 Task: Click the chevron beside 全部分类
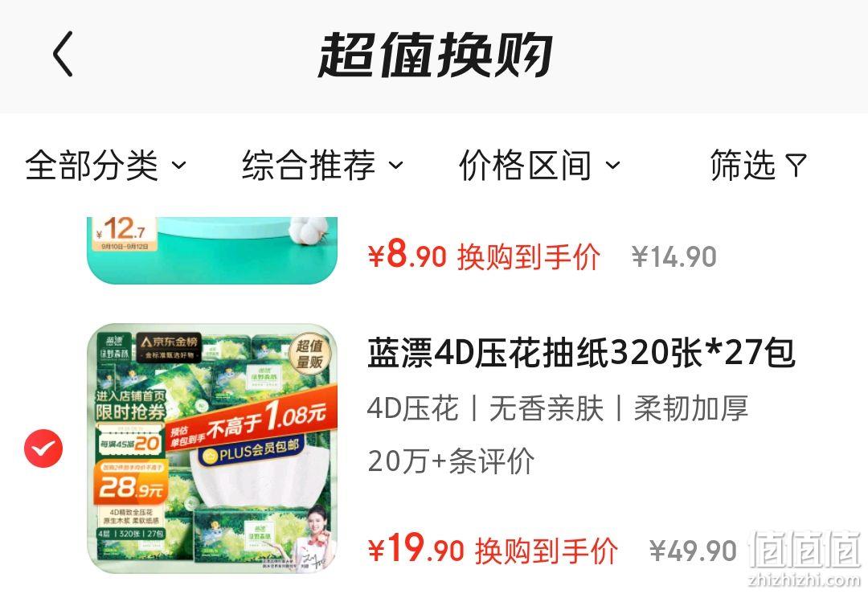pos(178,165)
